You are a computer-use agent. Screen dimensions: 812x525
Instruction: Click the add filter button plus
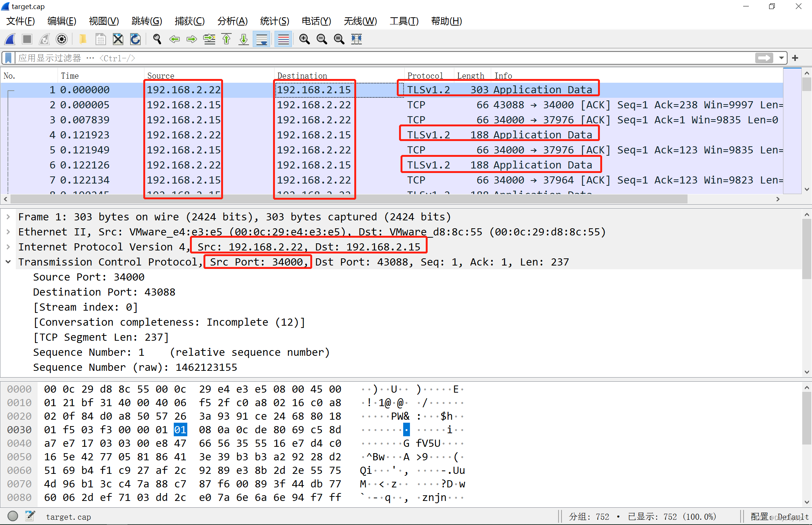[795, 58]
